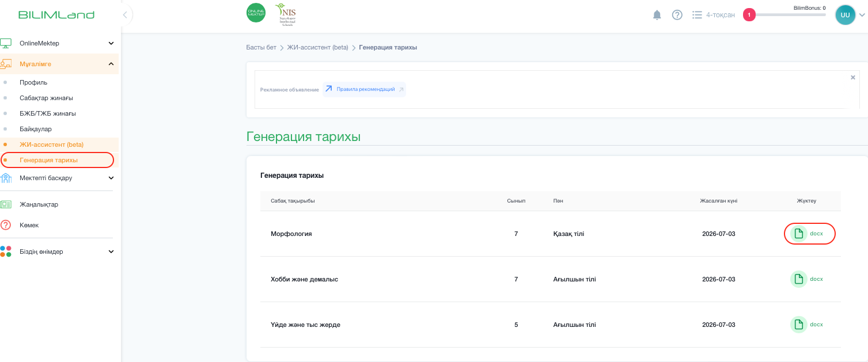Select Генерация тарихы in the sidebar
868x362 pixels.
pyautogui.click(x=48, y=160)
